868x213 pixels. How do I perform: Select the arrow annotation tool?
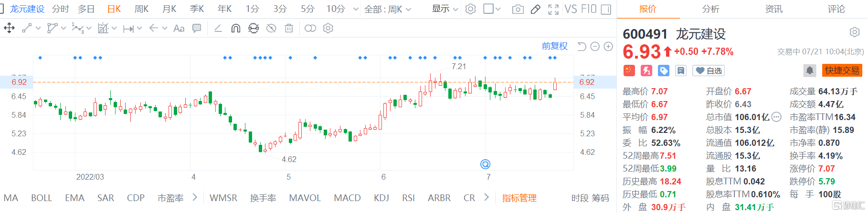click(154, 29)
